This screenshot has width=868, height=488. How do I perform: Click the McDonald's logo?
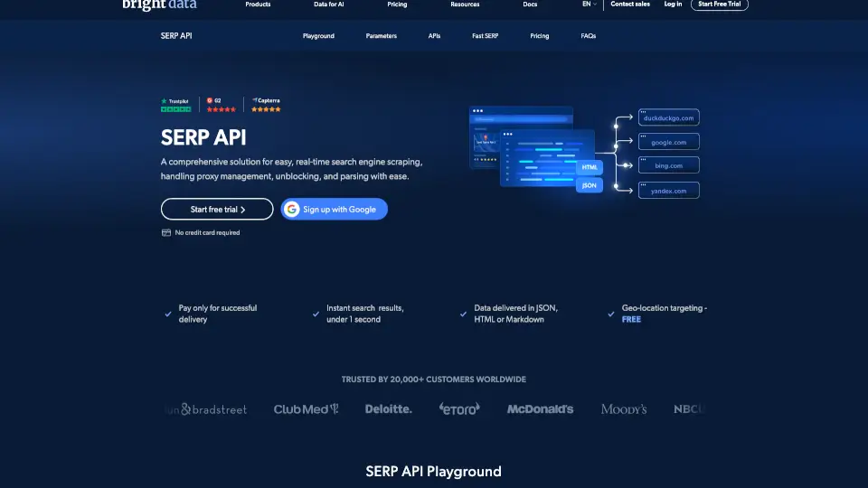(x=541, y=408)
